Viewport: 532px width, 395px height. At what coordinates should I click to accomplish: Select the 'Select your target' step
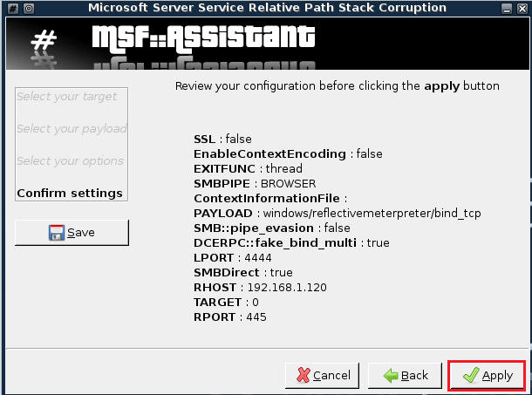67,97
